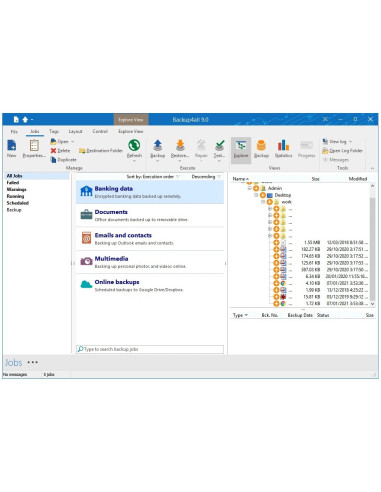Select the Emails and contacts job
381x492 pixels.
pyautogui.click(x=150, y=239)
